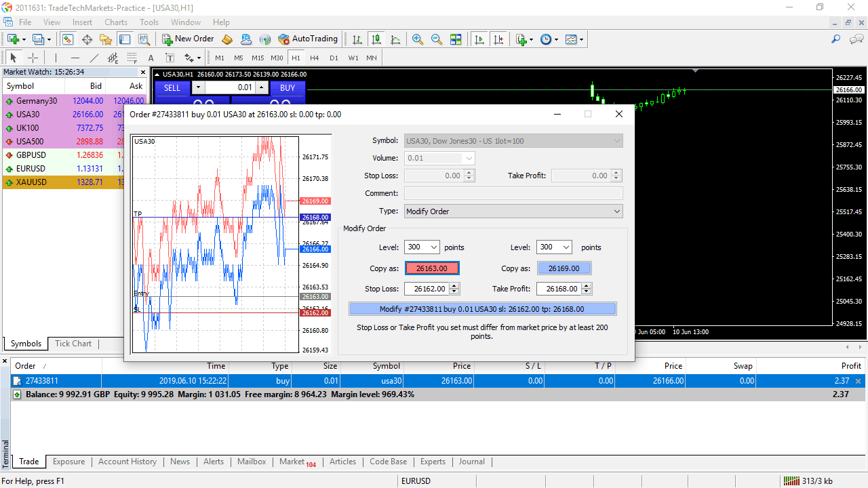Toggle the AutoTrading button

coord(307,39)
